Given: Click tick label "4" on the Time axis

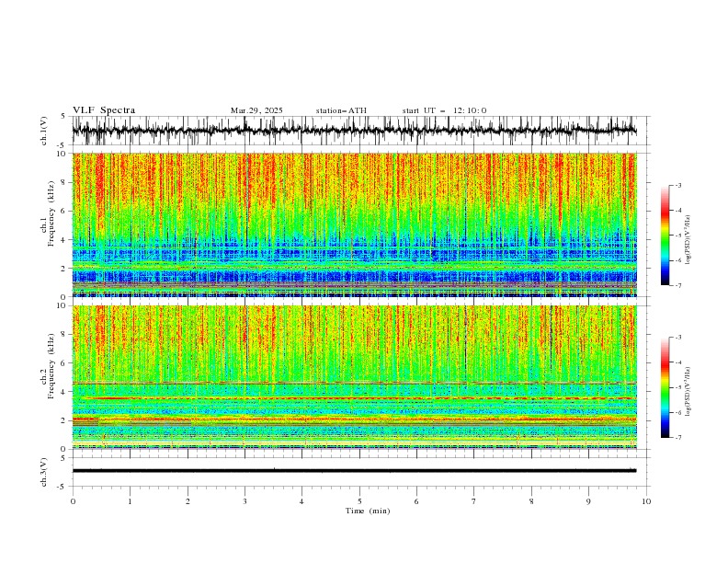Looking at the screenshot, I should 301,501.
